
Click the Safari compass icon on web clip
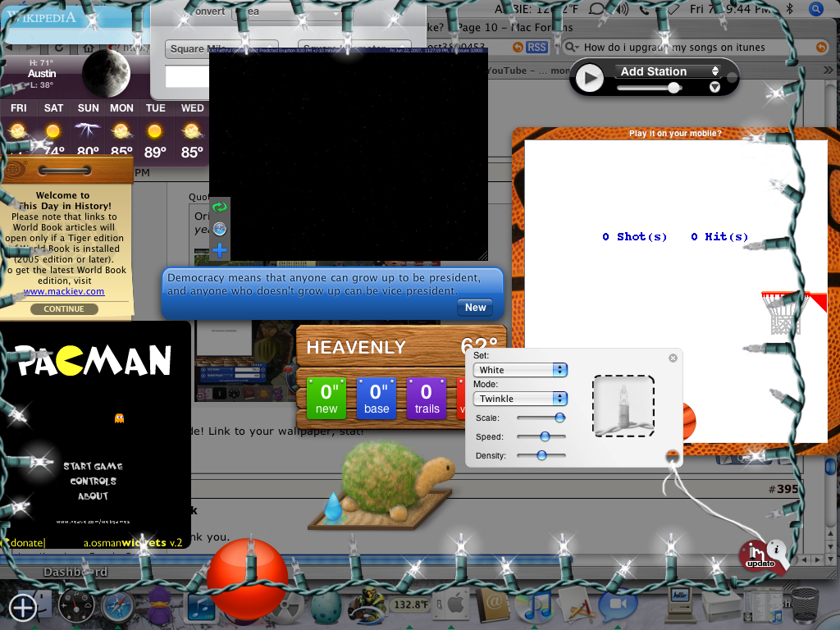(220, 229)
